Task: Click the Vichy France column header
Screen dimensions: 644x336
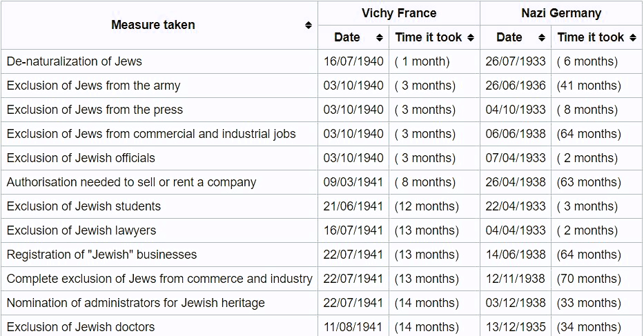Action: click(x=398, y=13)
